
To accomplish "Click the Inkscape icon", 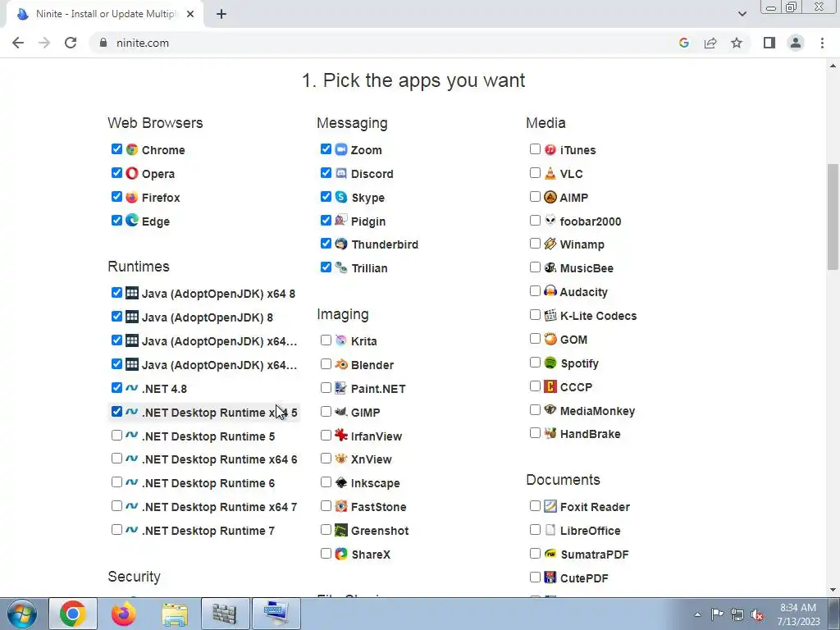I will pyautogui.click(x=341, y=482).
